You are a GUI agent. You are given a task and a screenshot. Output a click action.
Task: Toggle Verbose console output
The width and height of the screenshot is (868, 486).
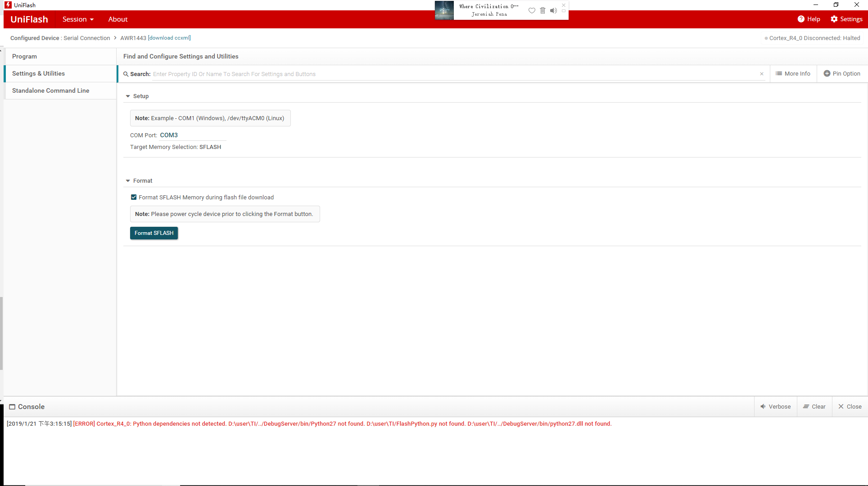775,406
